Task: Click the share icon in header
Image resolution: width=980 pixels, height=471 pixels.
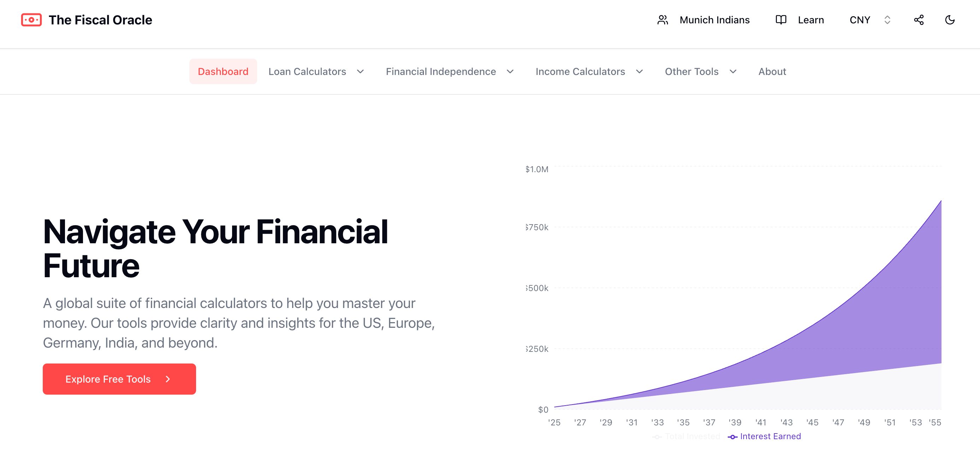Action: pyautogui.click(x=919, y=20)
